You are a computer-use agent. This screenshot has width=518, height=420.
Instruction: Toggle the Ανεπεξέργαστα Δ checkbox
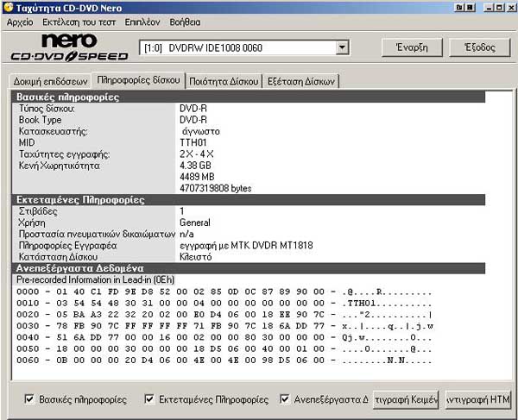[x=284, y=399]
